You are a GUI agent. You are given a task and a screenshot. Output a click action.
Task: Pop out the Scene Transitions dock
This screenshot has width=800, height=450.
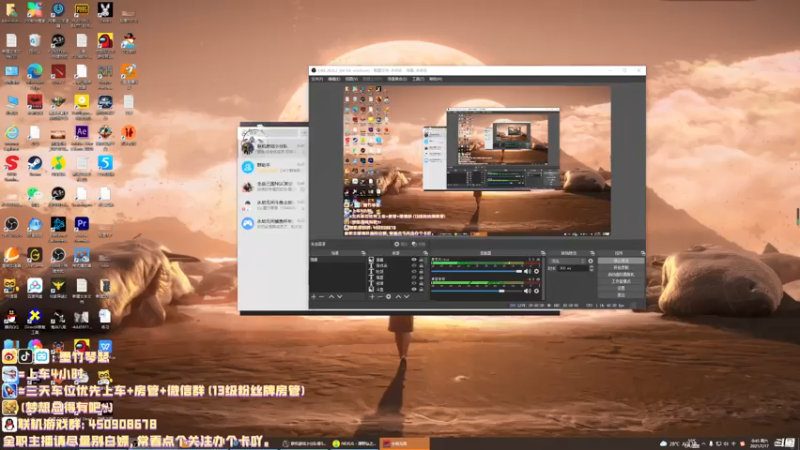click(x=592, y=253)
